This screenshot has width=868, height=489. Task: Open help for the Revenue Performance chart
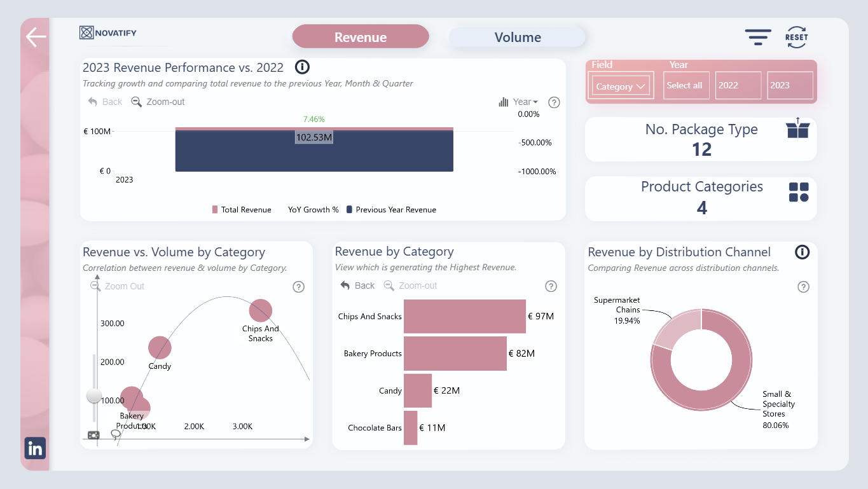pos(554,102)
